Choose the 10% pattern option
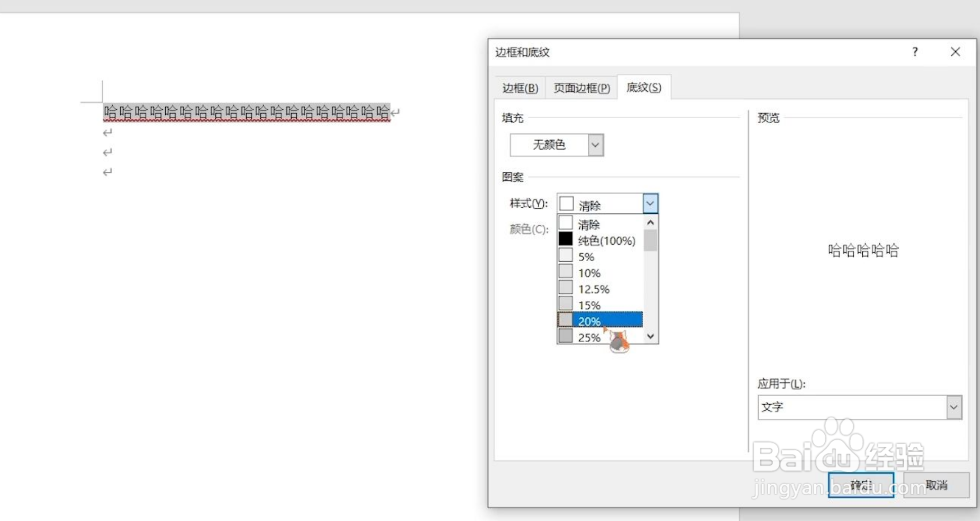Viewport: 980px width, 521px height. [600, 272]
